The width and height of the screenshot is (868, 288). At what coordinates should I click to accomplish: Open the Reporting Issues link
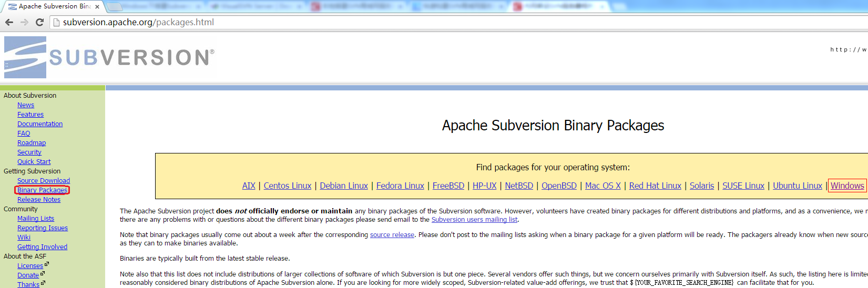tap(43, 228)
